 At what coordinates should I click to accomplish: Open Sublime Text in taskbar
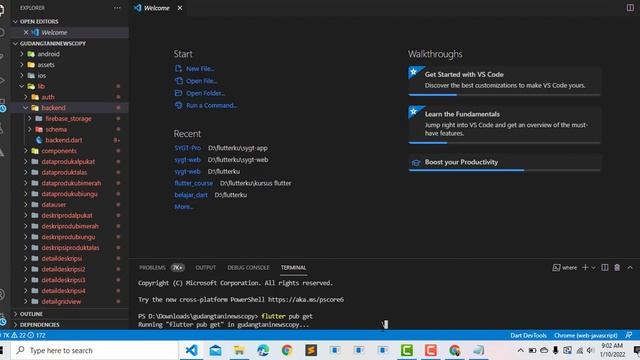pyautogui.click(x=311, y=350)
